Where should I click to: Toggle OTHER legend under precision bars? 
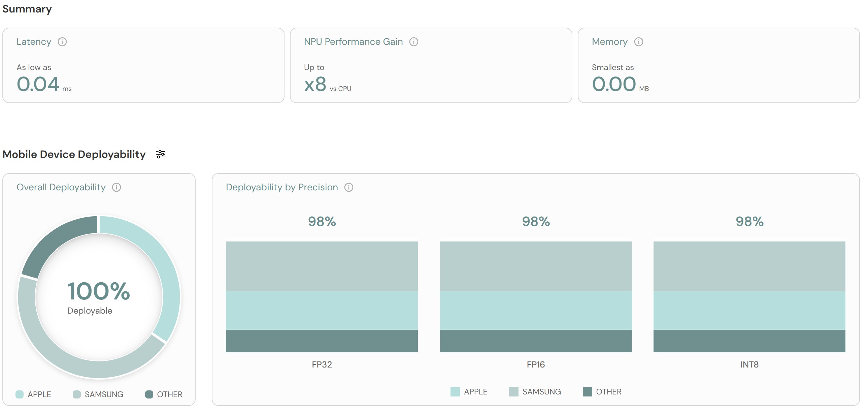(602, 392)
